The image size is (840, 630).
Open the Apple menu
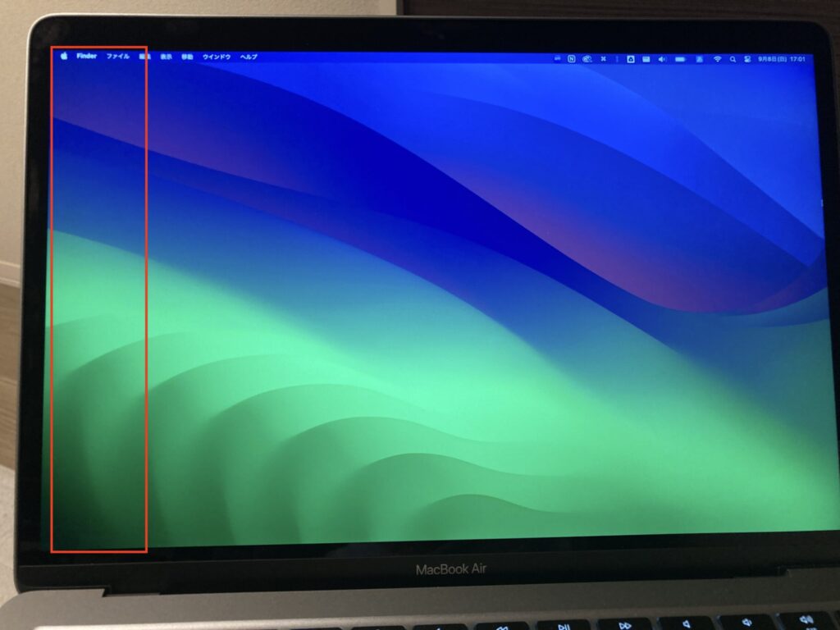64,56
